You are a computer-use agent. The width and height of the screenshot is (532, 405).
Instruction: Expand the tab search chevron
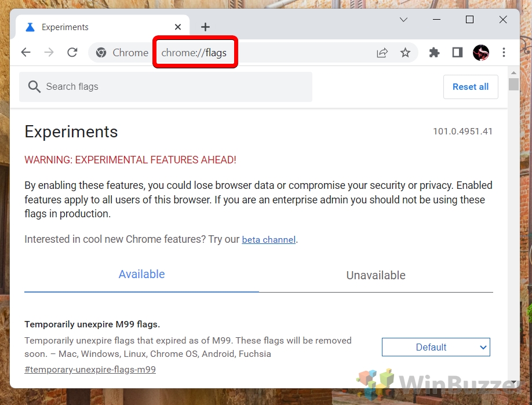[403, 20]
